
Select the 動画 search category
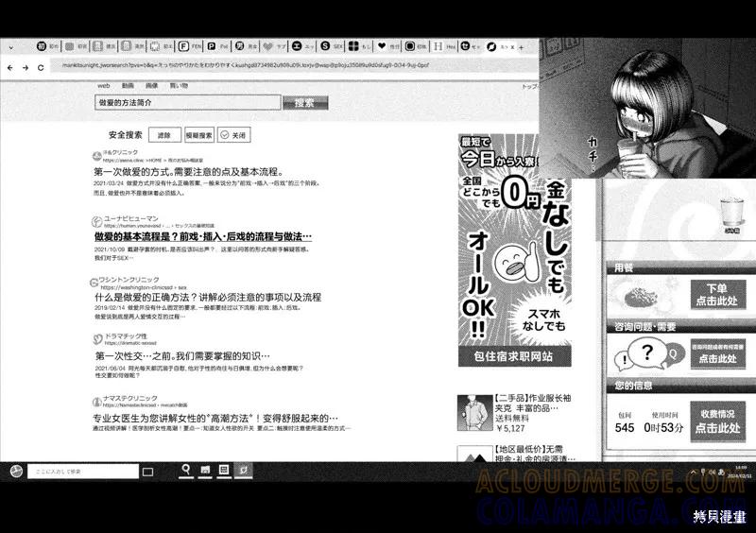click(x=128, y=85)
